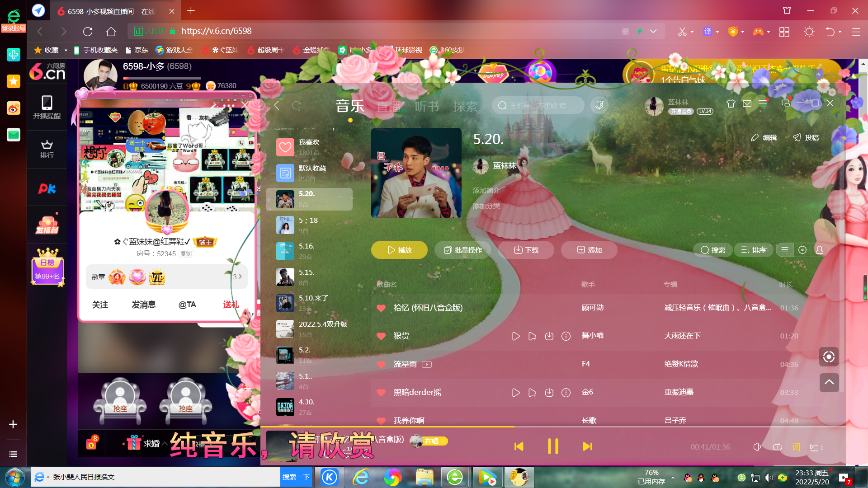The width and height of the screenshot is (868, 488).
Task: Open the MV icon next to 流星雨
Action: click(427, 364)
